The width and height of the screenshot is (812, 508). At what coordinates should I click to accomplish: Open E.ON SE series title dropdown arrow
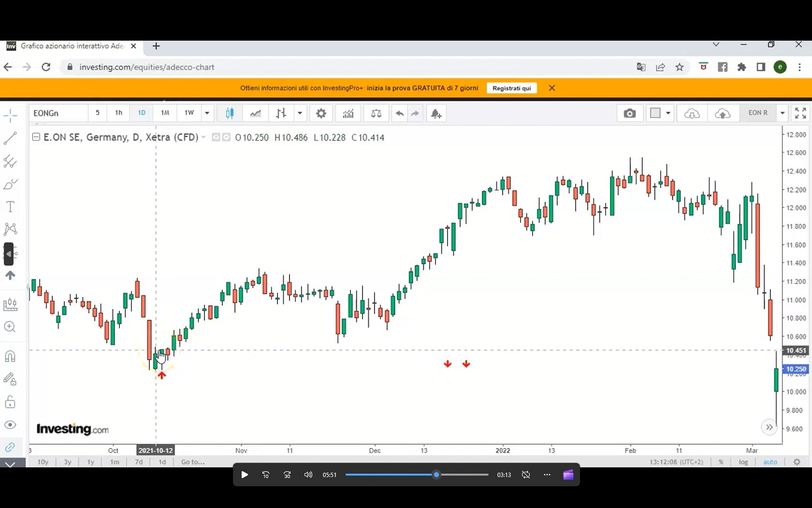tap(204, 137)
